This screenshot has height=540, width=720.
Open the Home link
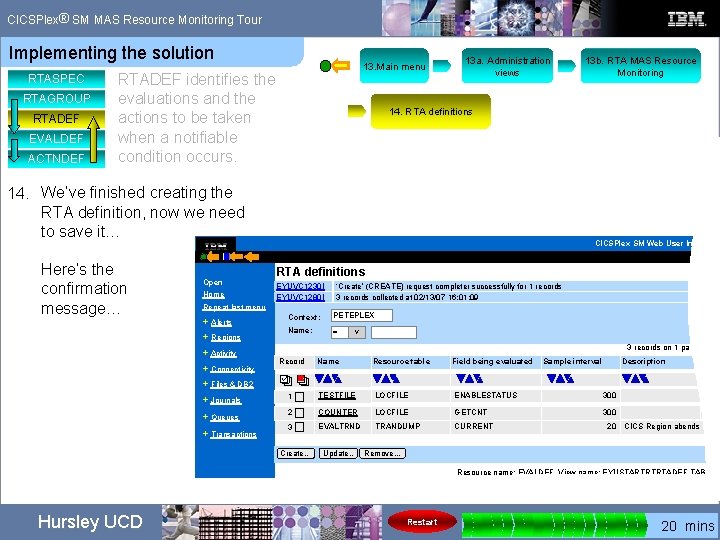tap(214, 294)
